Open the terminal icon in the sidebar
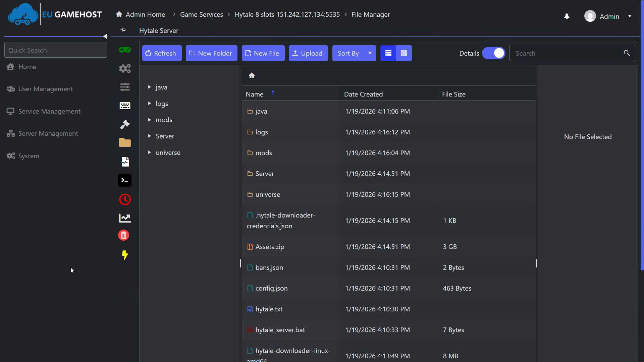This screenshot has height=362, width=644. pyautogui.click(x=124, y=180)
